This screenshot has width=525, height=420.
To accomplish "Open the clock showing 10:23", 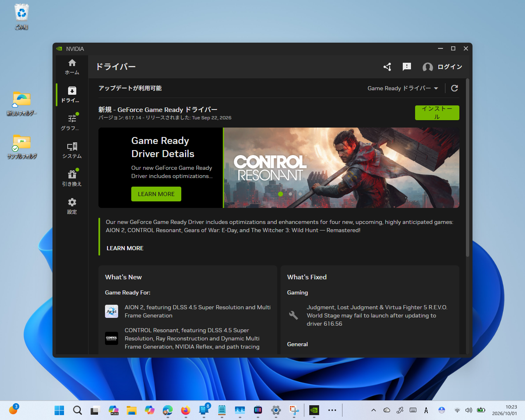I will tap(504, 410).
